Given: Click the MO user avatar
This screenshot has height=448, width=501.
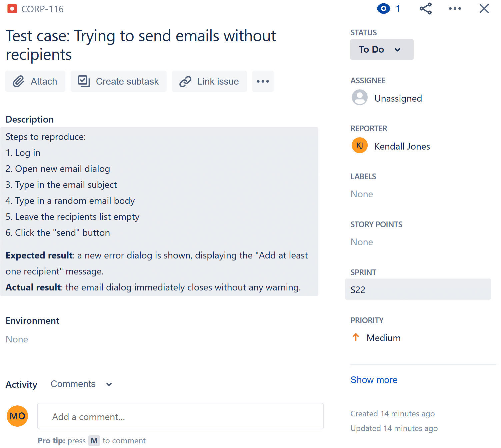Looking at the screenshot, I should [x=17, y=416].
